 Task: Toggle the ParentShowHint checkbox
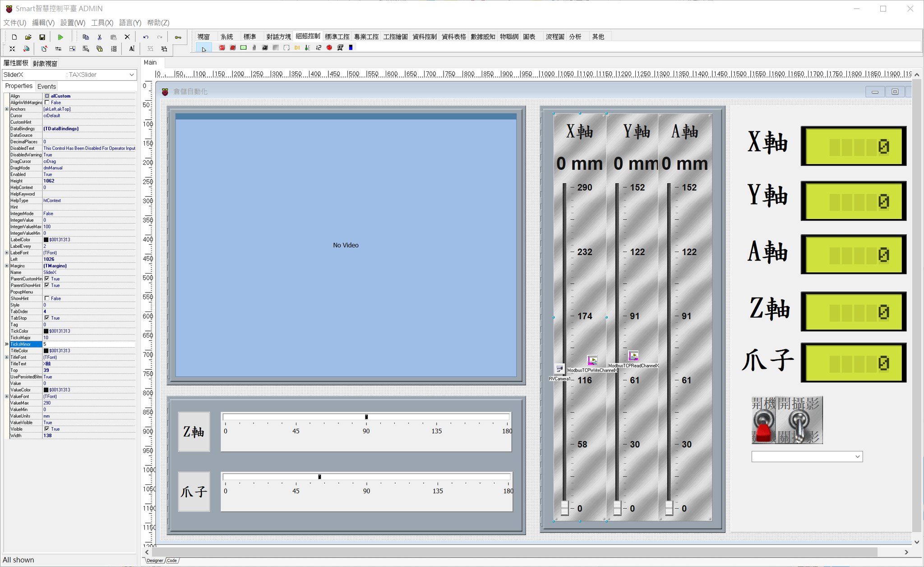pyautogui.click(x=47, y=285)
